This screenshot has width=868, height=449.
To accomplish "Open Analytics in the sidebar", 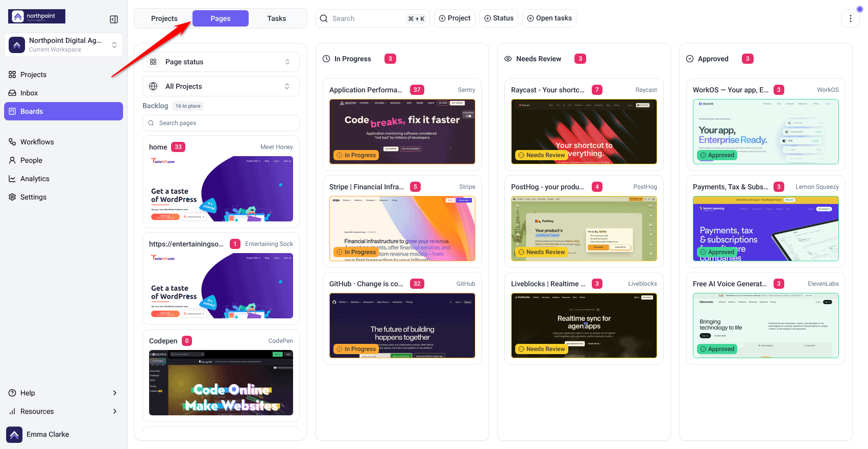I will pos(63,179).
